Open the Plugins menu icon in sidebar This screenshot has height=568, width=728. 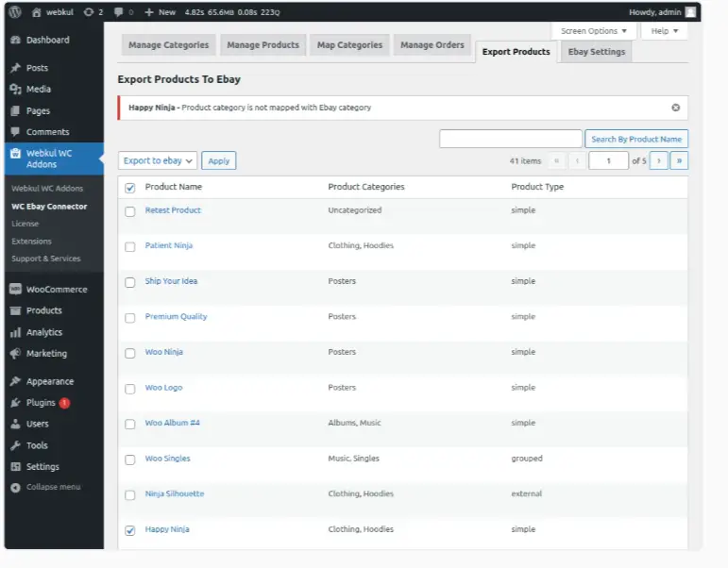click(15, 403)
